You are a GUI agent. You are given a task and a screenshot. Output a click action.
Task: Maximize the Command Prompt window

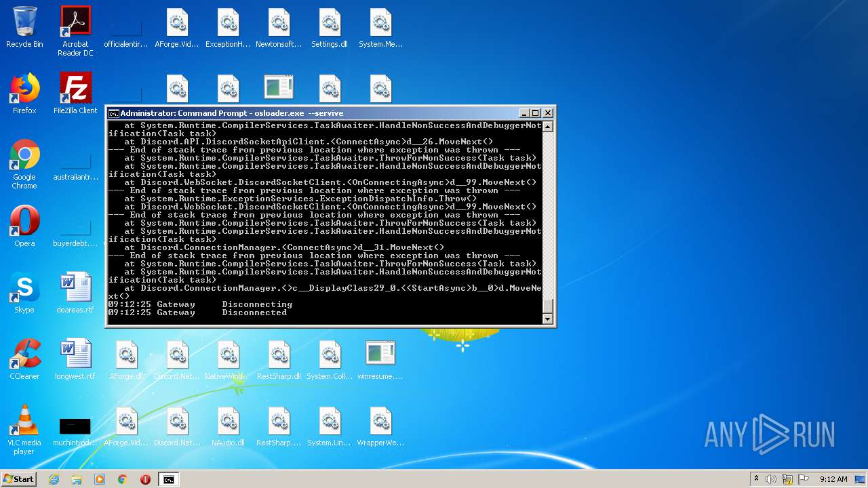click(535, 113)
